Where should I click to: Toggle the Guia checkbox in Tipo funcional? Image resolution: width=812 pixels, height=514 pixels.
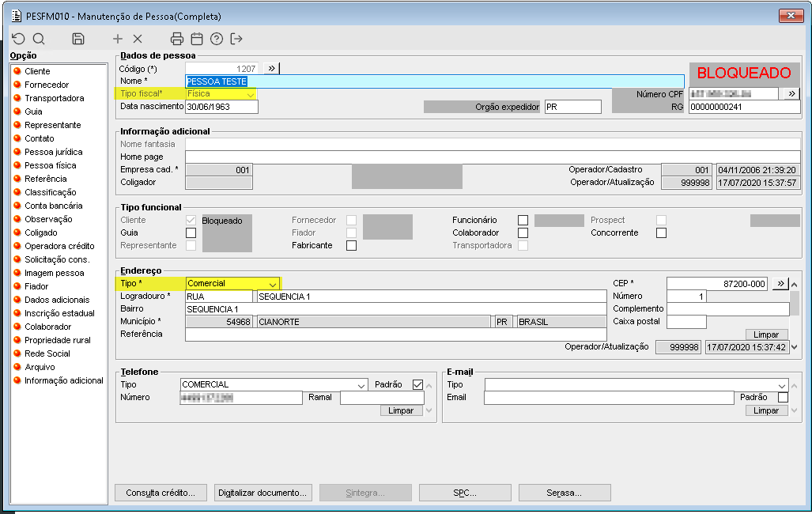point(191,232)
